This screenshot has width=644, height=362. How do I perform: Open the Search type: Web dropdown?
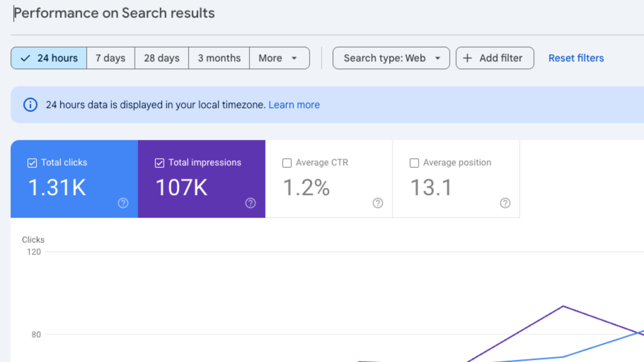[x=385, y=58]
